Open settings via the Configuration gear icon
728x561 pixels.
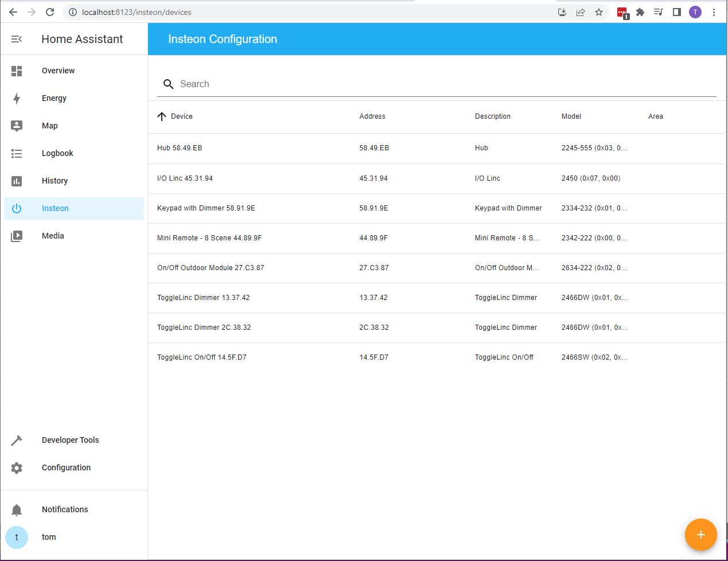(x=16, y=467)
